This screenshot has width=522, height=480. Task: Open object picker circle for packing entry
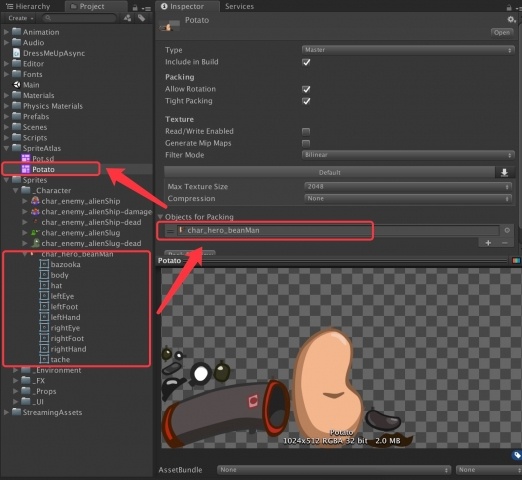pyautogui.click(x=507, y=230)
